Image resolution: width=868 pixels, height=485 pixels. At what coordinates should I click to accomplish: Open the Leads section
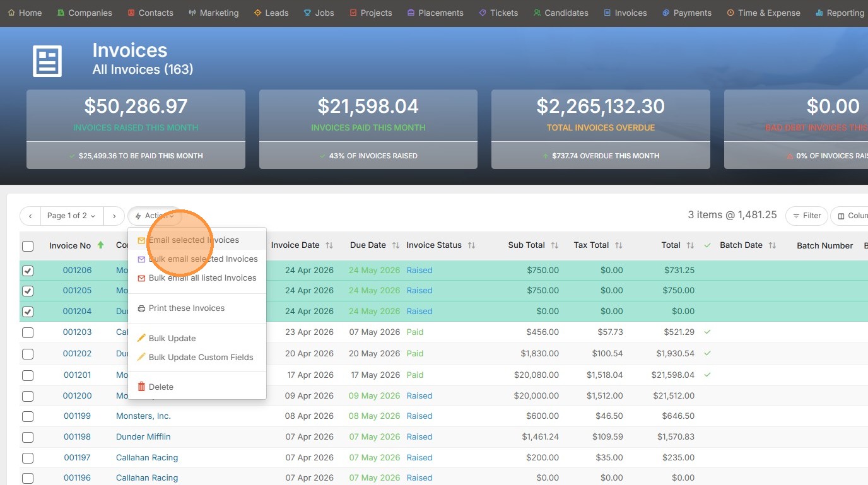271,13
